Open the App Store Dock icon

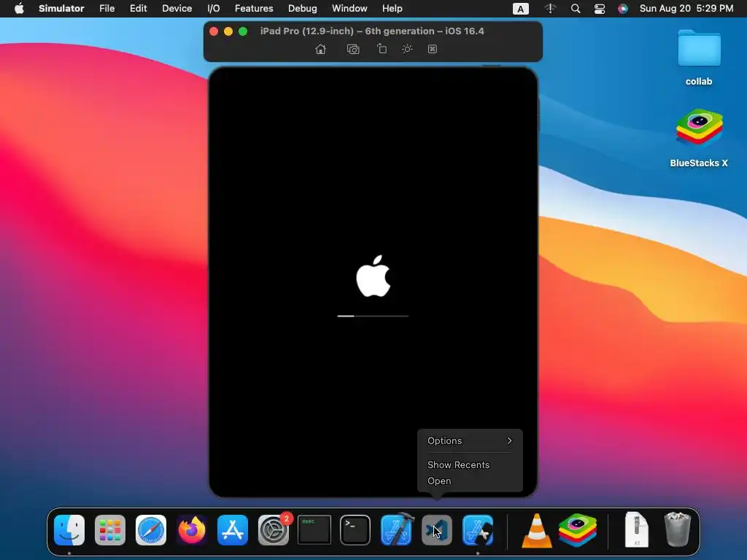233,530
